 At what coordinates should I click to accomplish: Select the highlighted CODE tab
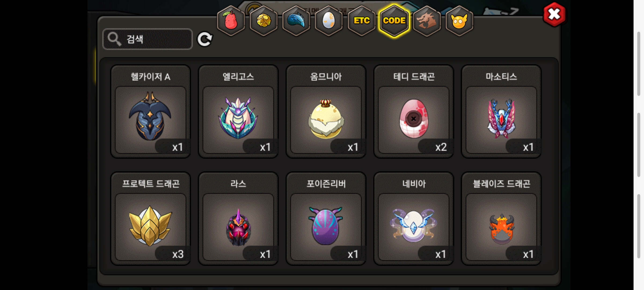click(x=394, y=21)
